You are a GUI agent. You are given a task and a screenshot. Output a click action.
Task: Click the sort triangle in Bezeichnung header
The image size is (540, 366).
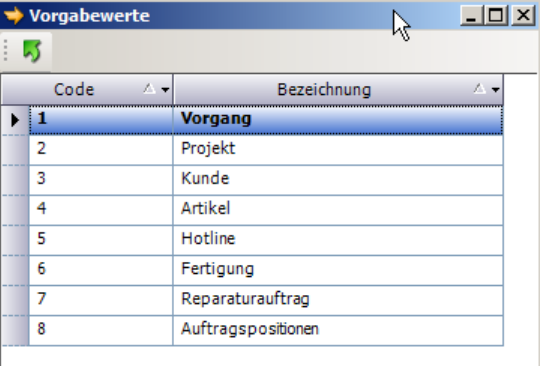coord(479,89)
